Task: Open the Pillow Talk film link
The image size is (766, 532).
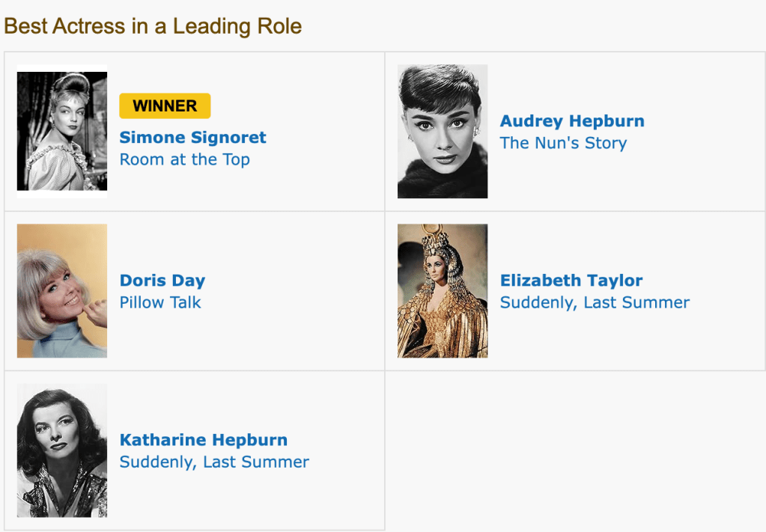Action: pos(160,302)
